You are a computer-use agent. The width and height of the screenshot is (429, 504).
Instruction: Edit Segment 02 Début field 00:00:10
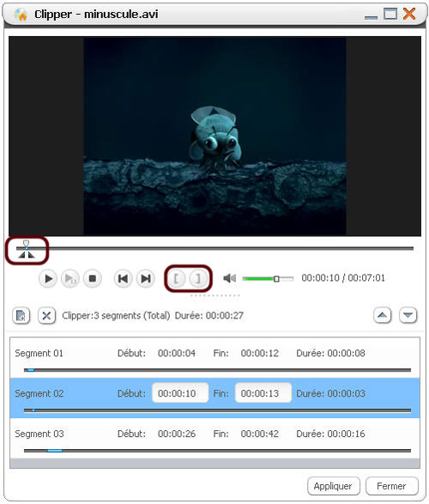(180, 392)
